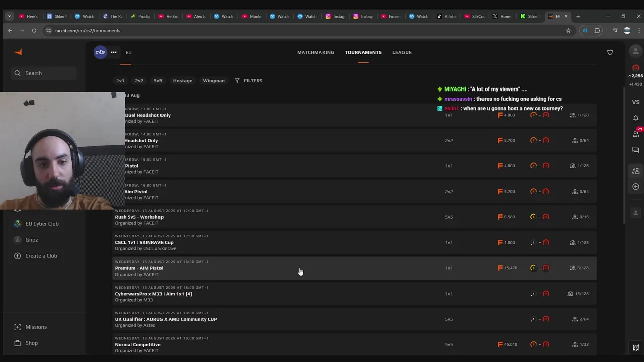The width and height of the screenshot is (644, 362).
Task: Click the Search field in sidebar
Action: [44, 73]
